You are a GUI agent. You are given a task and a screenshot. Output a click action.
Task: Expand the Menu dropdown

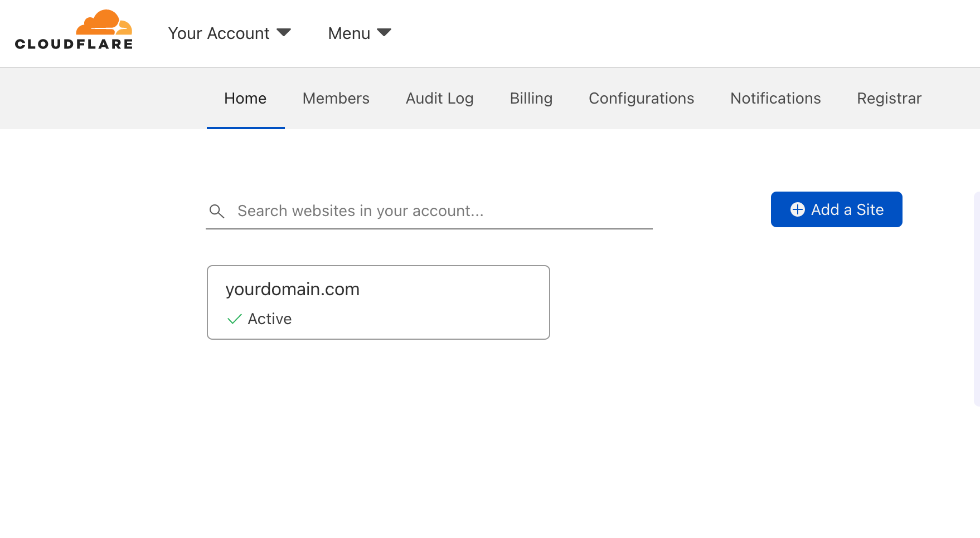[349, 33]
